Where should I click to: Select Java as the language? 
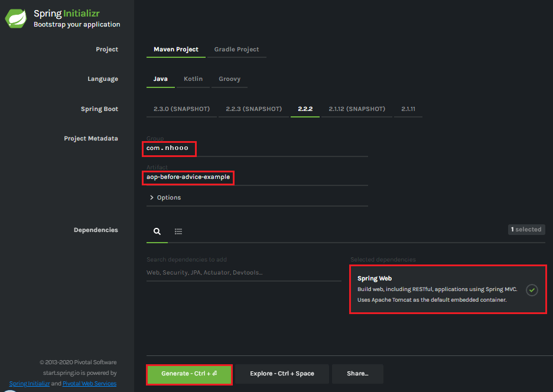160,79
